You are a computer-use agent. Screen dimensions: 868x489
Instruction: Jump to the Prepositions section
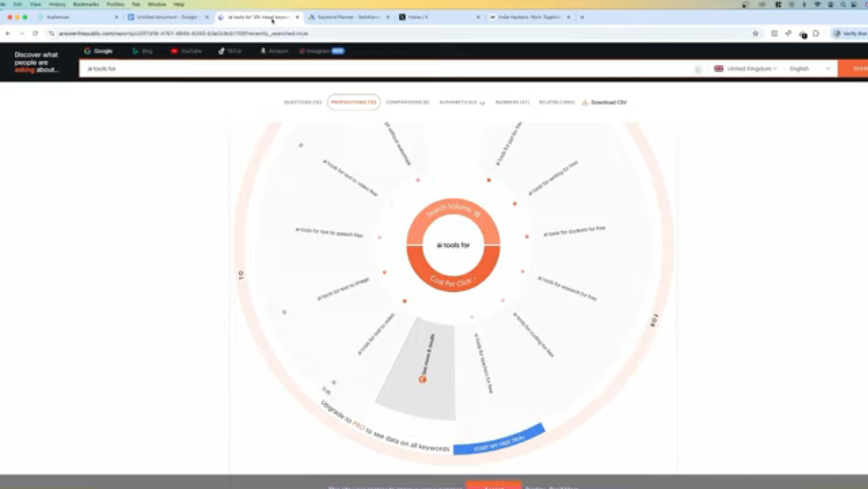point(353,102)
